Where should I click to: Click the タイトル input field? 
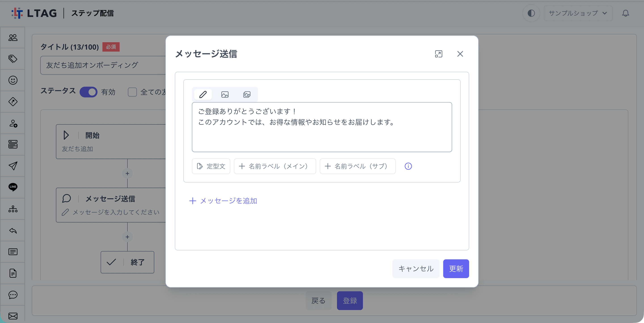pyautogui.click(x=103, y=65)
